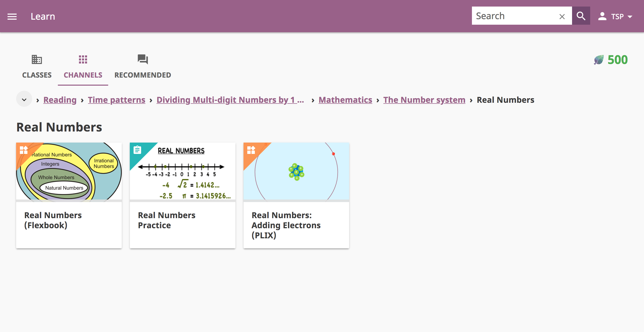Open the TSP user dropdown arrow
The height and width of the screenshot is (332, 644).
tap(630, 17)
